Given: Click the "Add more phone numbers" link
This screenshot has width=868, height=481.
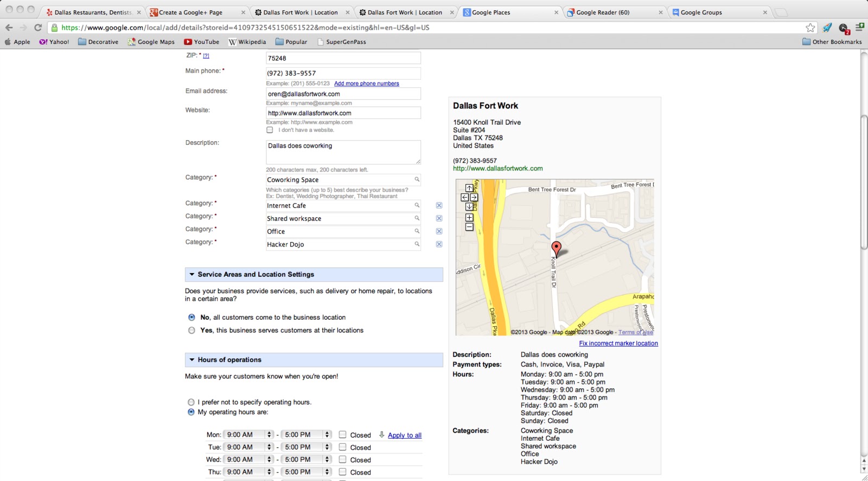Looking at the screenshot, I should tap(367, 84).
